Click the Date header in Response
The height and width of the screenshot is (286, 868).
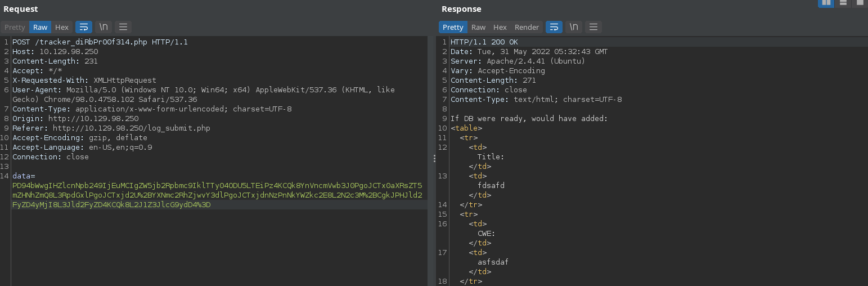point(529,52)
